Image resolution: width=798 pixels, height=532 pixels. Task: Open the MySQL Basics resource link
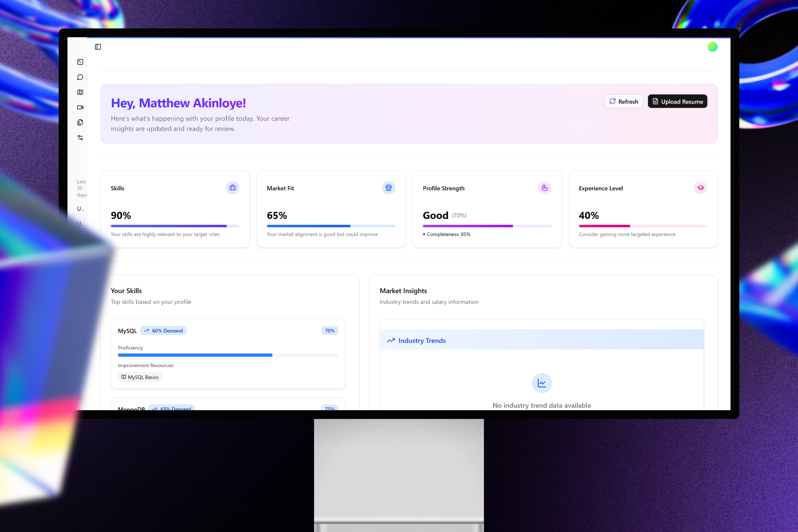click(x=140, y=377)
